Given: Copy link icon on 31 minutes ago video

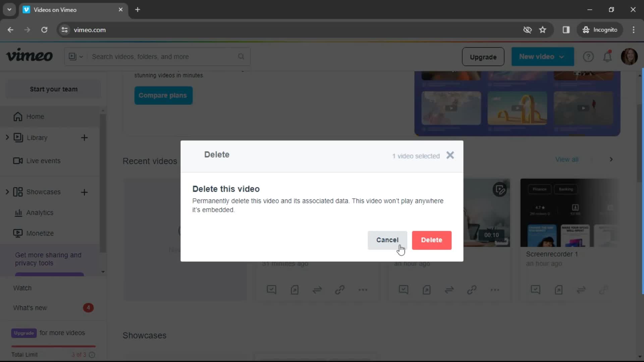Looking at the screenshot, I should click(340, 290).
